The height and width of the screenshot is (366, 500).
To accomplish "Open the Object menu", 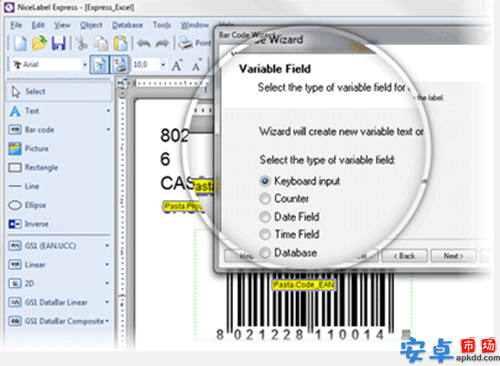I will 91,25.
